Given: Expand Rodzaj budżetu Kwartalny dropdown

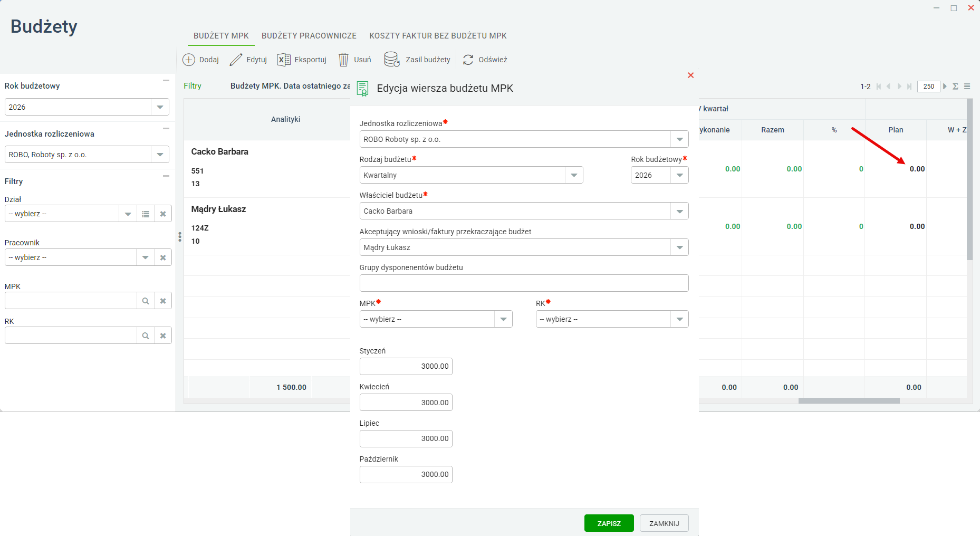Looking at the screenshot, I should (574, 175).
